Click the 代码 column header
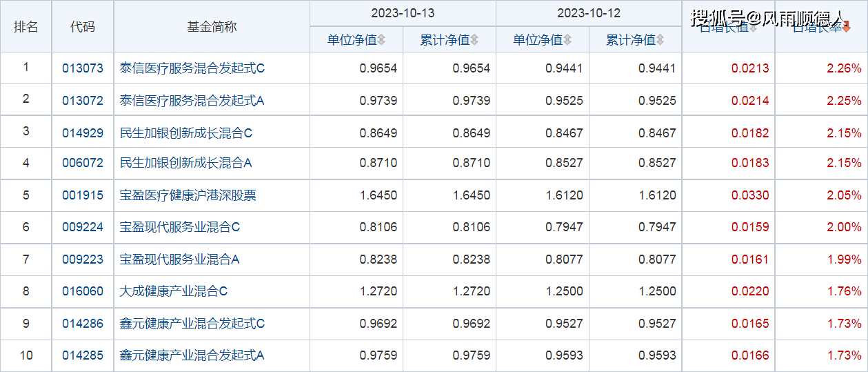 pos(83,27)
